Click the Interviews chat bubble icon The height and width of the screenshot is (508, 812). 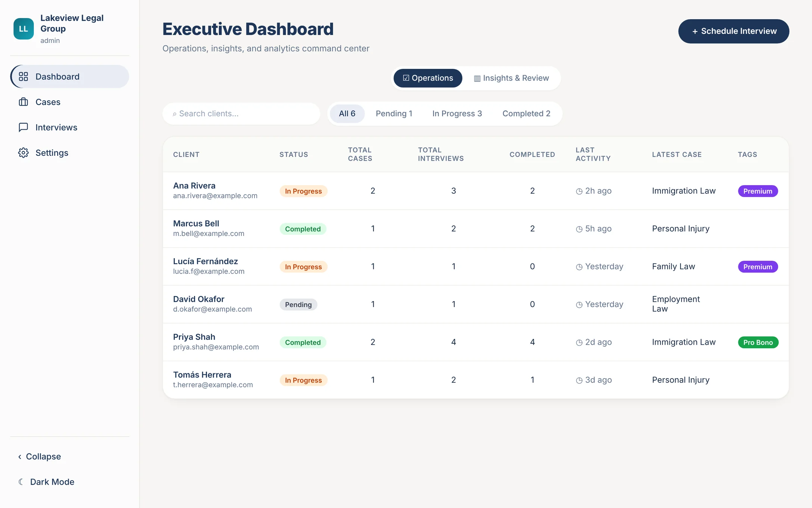[x=23, y=127]
